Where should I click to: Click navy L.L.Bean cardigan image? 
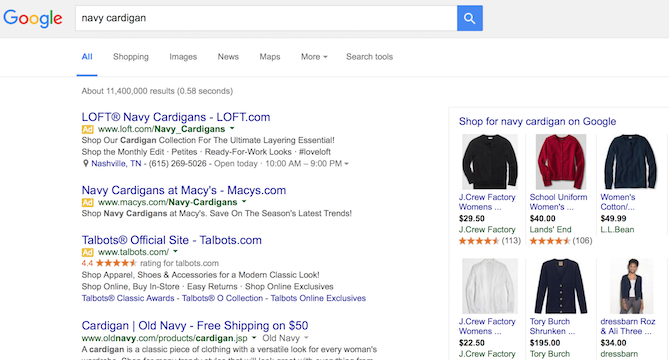(631, 162)
